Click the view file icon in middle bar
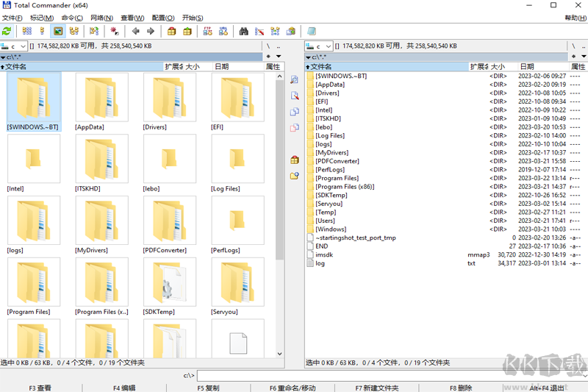The width and height of the screenshot is (588, 392). [294, 79]
